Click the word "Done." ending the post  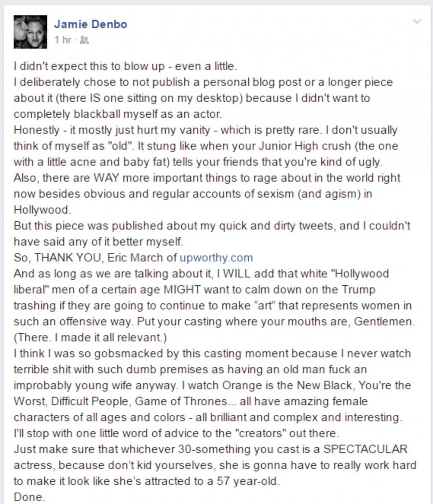coord(29,497)
